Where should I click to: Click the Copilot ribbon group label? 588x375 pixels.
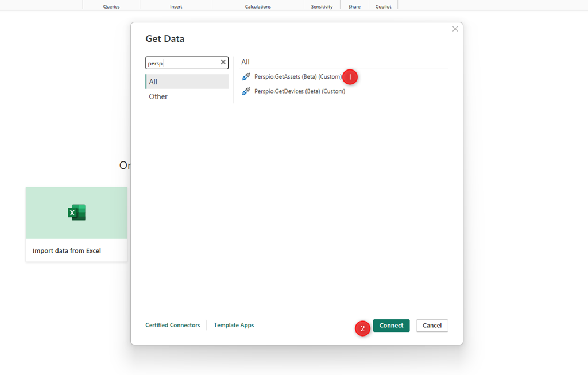point(383,7)
